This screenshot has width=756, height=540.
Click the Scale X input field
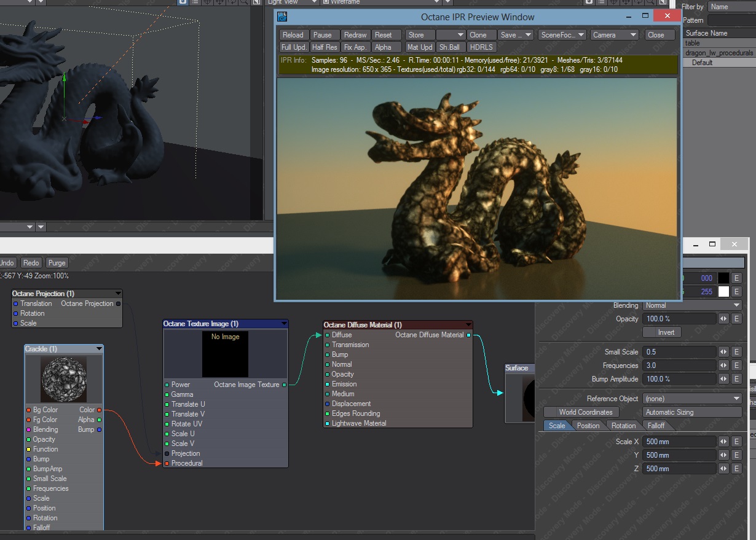click(679, 442)
